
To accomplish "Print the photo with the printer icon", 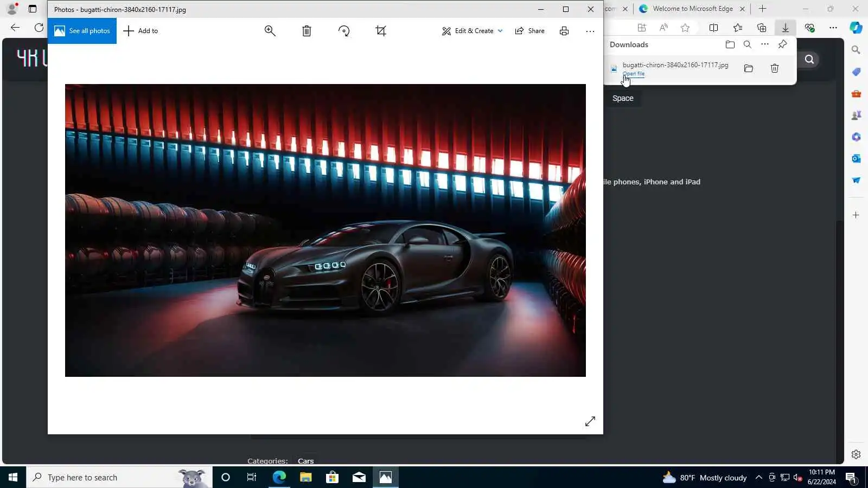I will pyautogui.click(x=564, y=31).
